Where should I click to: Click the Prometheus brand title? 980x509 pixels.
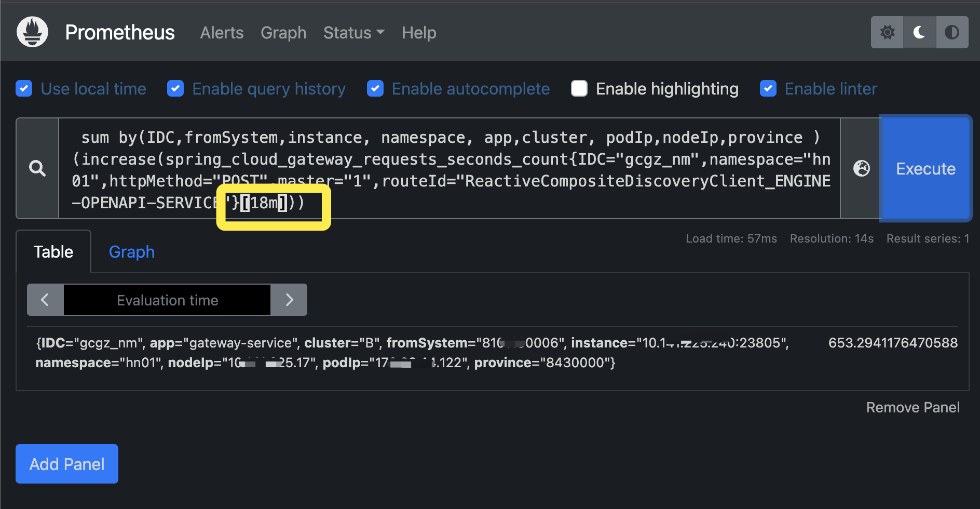click(120, 33)
